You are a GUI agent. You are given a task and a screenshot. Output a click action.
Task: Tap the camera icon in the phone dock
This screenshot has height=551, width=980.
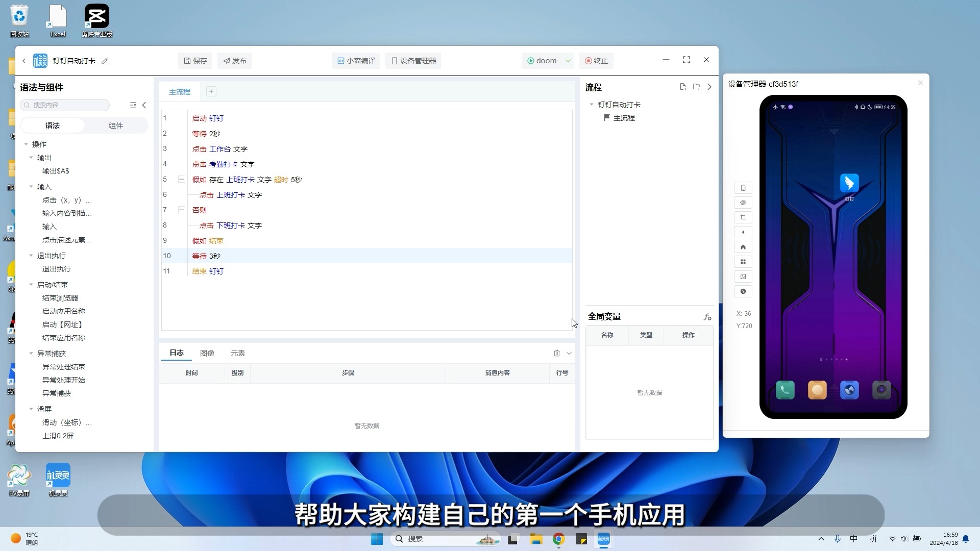pos(881,390)
